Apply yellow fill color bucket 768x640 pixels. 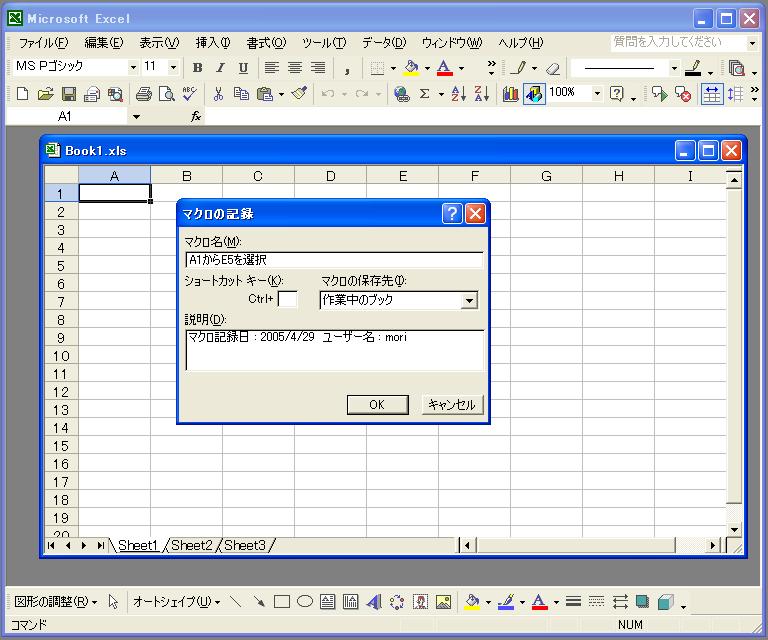pyautogui.click(x=411, y=68)
